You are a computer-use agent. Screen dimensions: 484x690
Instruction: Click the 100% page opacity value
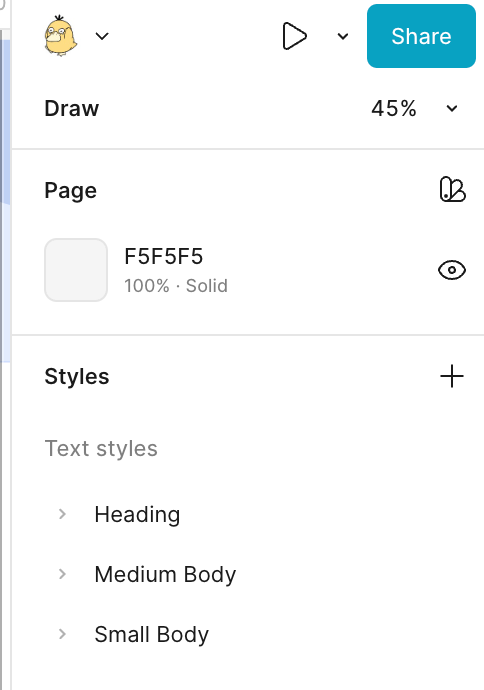tap(147, 286)
